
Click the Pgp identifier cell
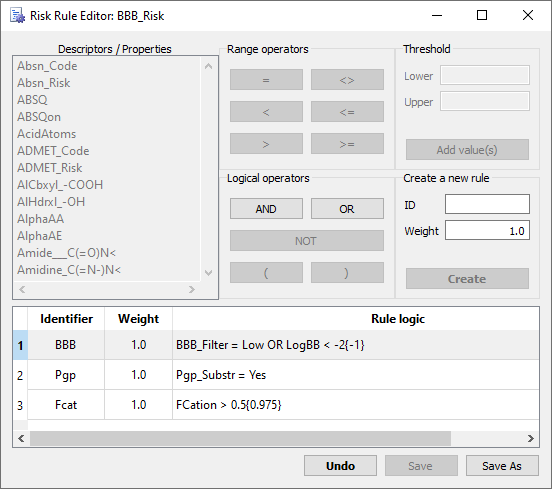point(66,375)
